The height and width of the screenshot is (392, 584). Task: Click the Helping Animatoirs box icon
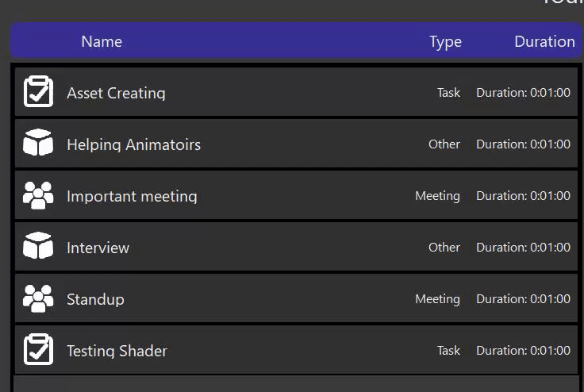point(38,144)
